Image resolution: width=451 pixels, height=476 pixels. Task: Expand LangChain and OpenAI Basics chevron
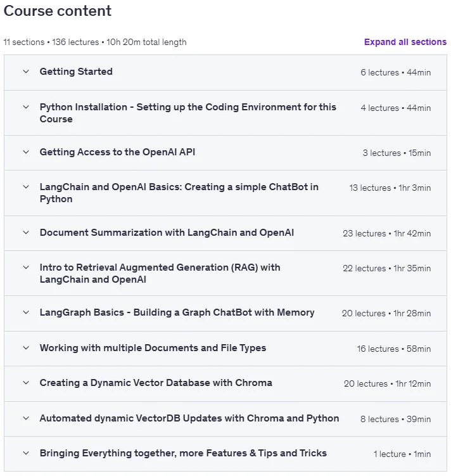pyautogui.click(x=26, y=187)
